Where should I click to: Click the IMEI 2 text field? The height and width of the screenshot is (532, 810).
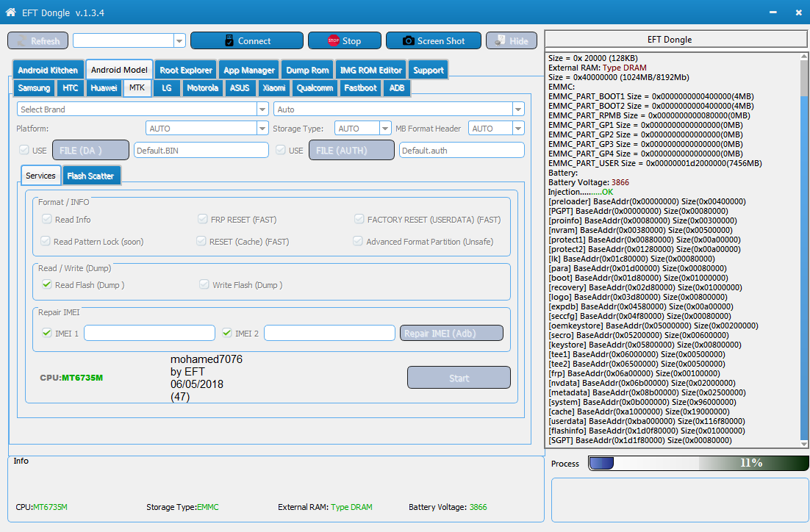pos(329,333)
